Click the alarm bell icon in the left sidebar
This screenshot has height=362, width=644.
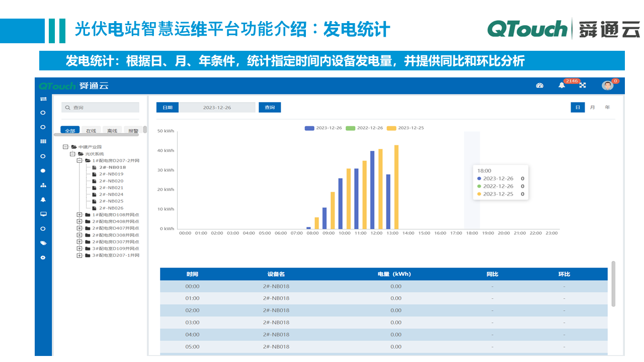pyautogui.click(x=43, y=199)
